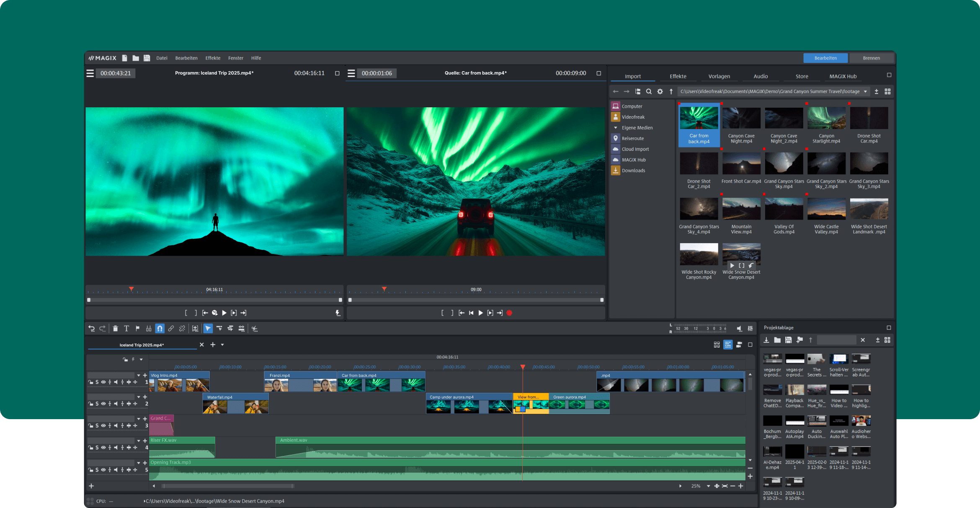Click the Bearbeiten button at top right

pyautogui.click(x=825, y=58)
